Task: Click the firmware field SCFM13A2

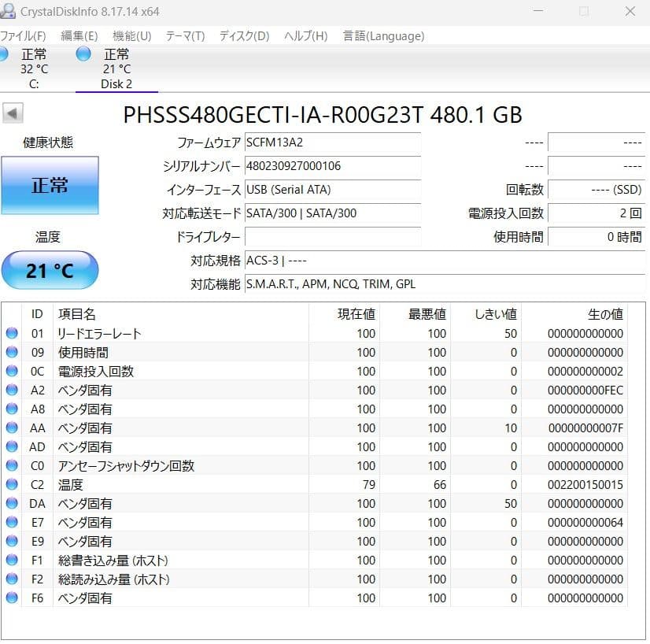Action: (332, 142)
